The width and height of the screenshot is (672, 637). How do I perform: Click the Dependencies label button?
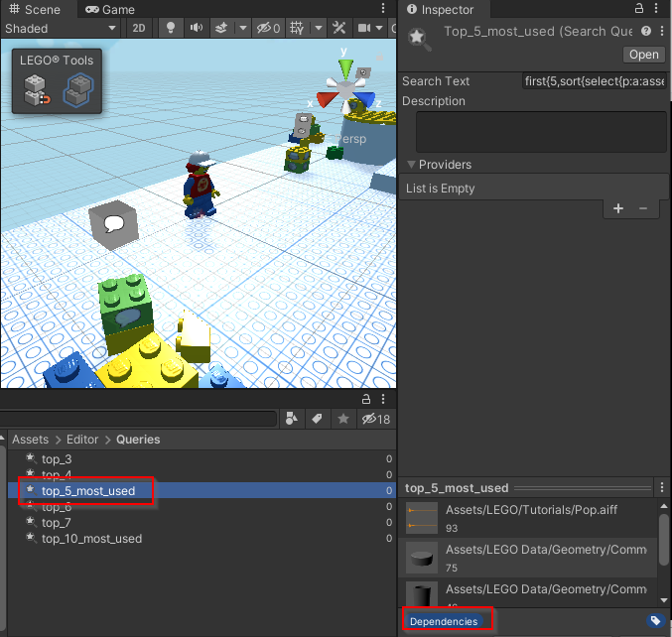(444, 621)
